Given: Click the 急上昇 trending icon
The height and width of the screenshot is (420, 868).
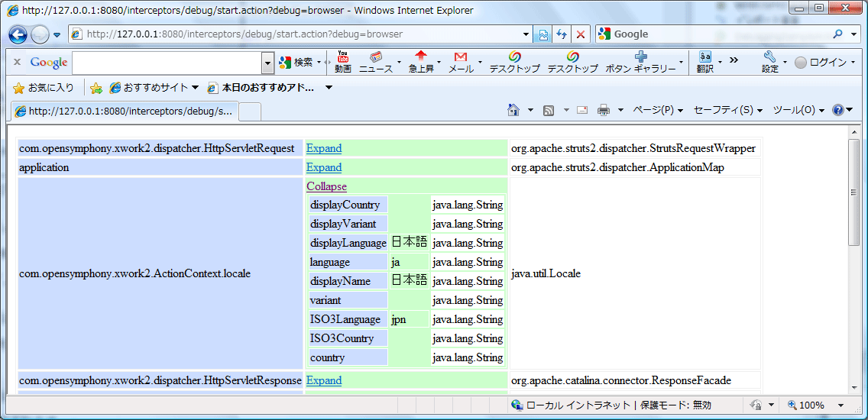Looking at the screenshot, I should pyautogui.click(x=421, y=62).
